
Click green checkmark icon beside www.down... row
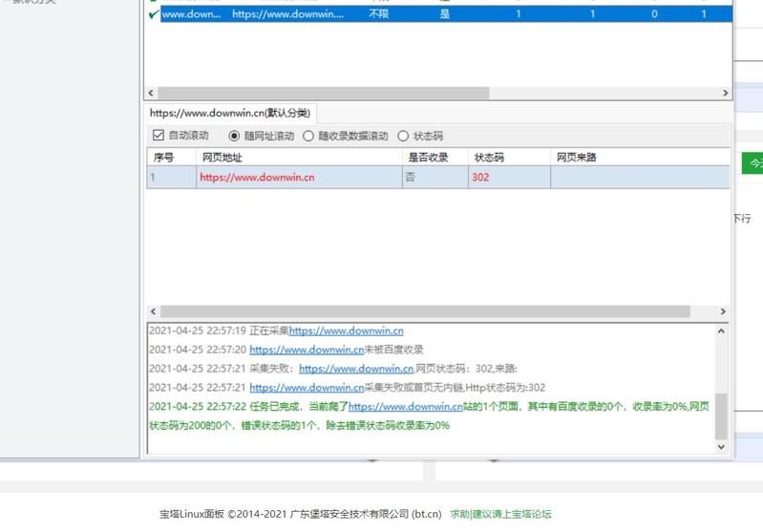[x=154, y=14]
